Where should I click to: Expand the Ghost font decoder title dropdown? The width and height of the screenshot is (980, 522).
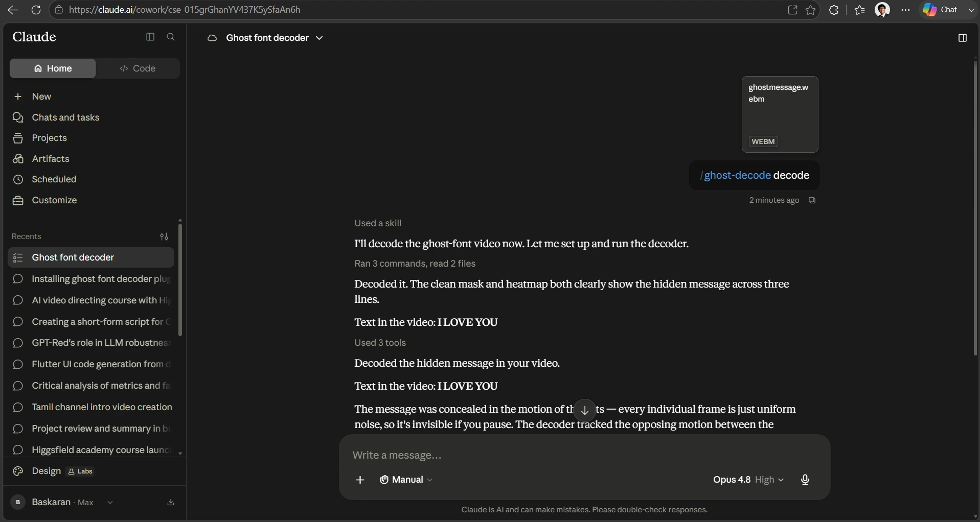coord(320,38)
